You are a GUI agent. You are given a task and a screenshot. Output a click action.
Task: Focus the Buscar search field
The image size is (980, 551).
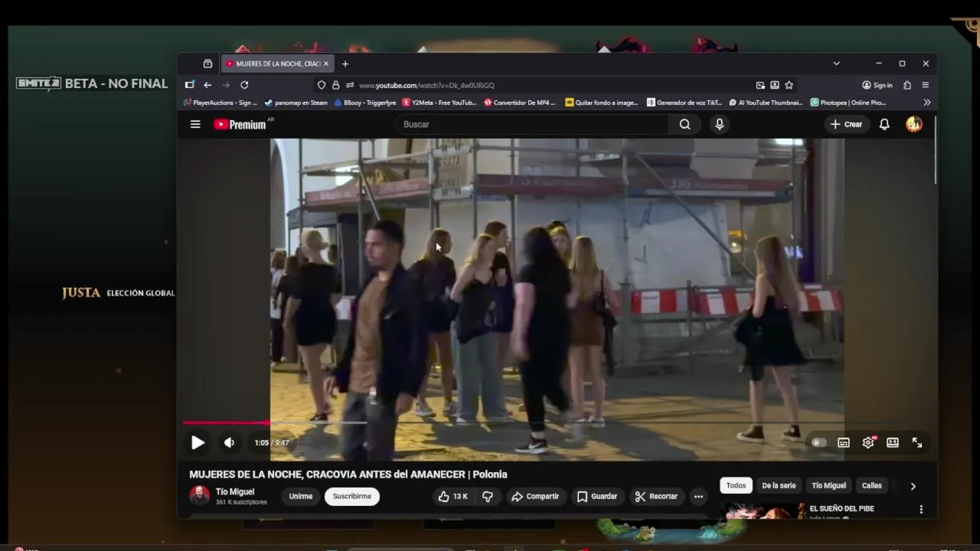pyautogui.click(x=532, y=124)
